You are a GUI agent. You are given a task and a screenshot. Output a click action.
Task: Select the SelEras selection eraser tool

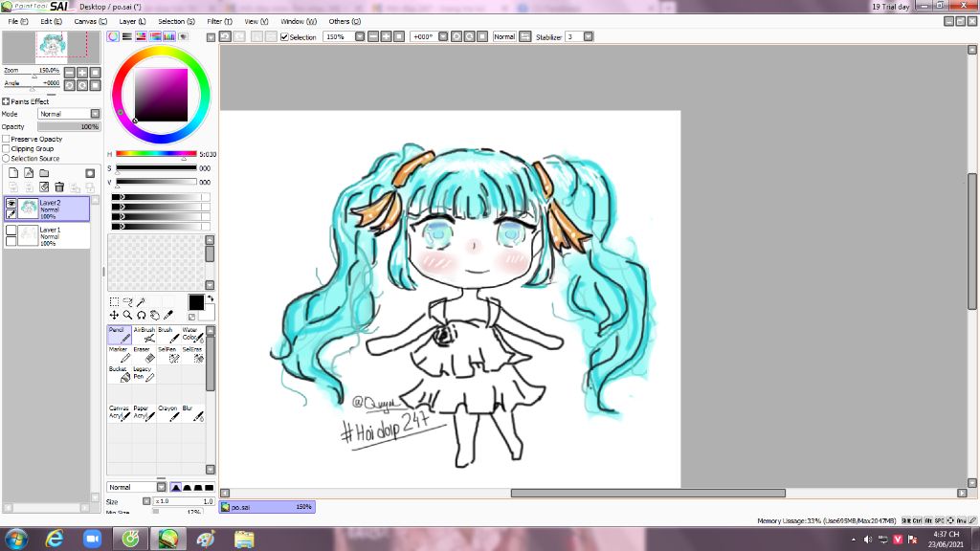tap(192, 354)
